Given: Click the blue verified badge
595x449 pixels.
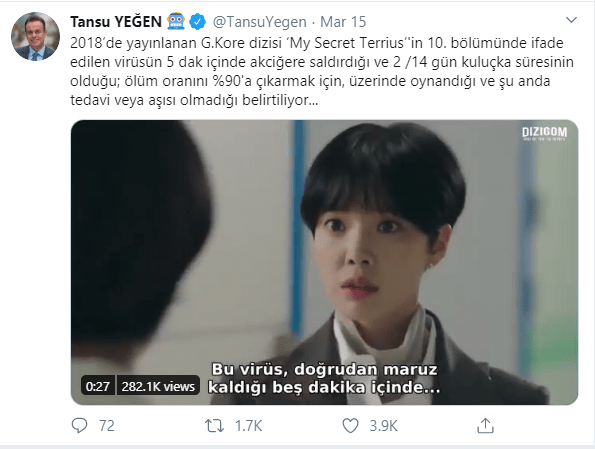Looking at the screenshot, I should click(198, 22).
